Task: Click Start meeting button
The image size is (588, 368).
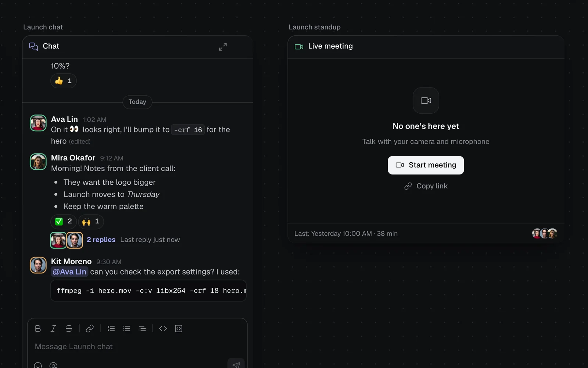Action: (x=426, y=165)
